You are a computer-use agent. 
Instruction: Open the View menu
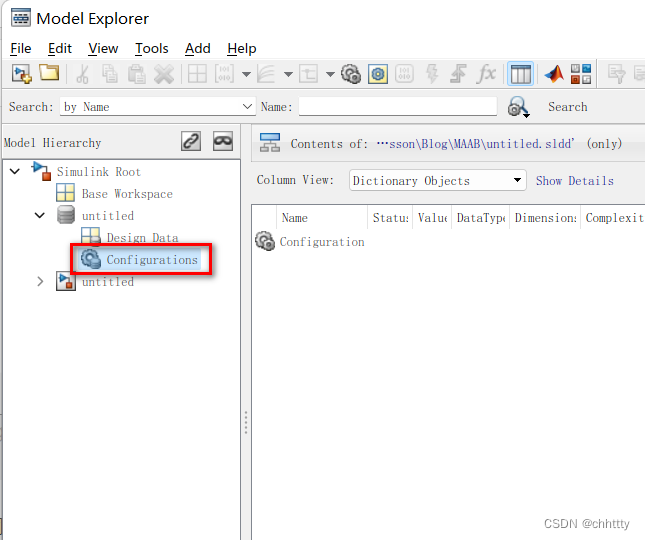pos(103,49)
